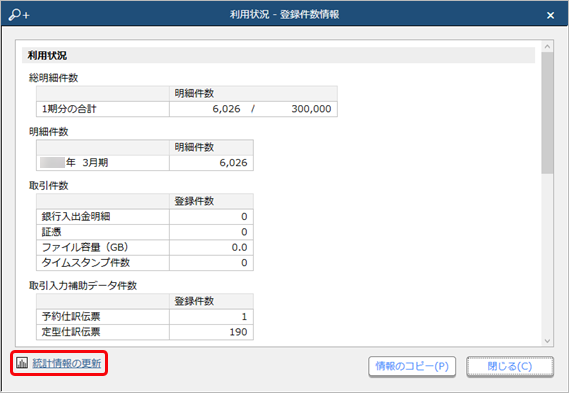Click the scrollbar down arrow
569x393 pixels.
(547, 341)
